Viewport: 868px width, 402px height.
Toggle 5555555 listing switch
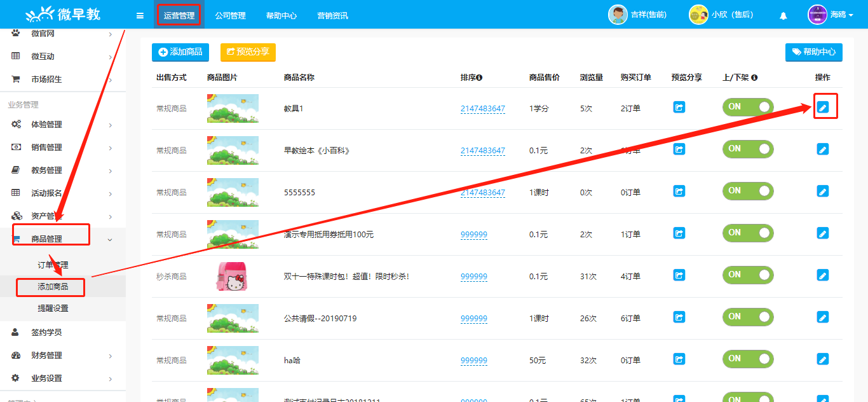tap(748, 191)
